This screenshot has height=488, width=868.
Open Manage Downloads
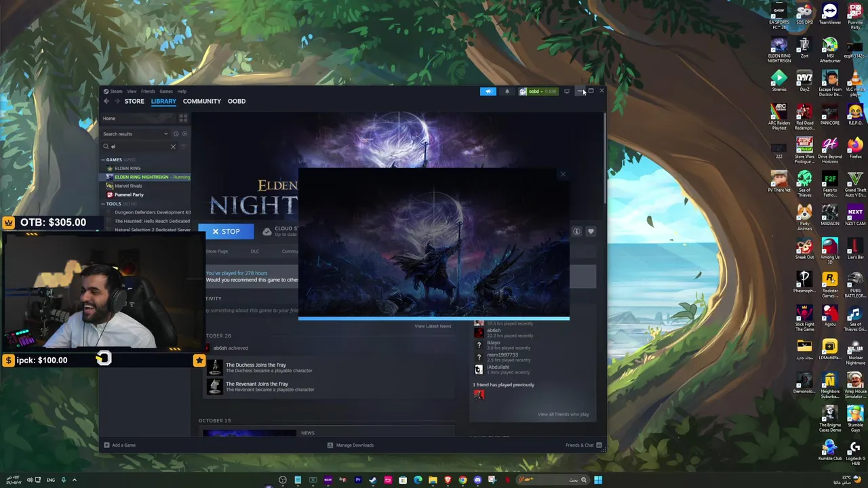click(x=350, y=445)
